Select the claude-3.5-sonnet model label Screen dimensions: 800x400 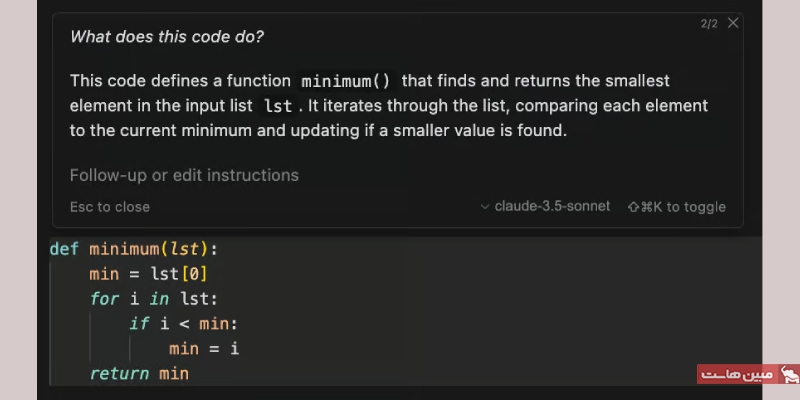click(x=552, y=206)
